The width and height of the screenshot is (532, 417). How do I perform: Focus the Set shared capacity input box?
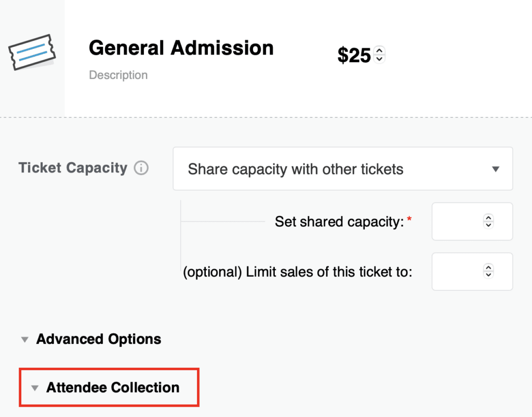point(472,222)
